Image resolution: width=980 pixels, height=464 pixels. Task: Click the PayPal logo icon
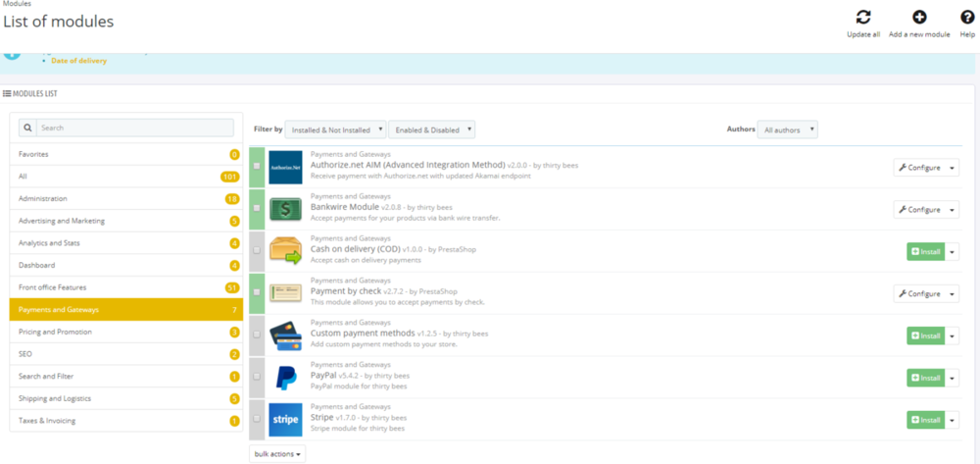(x=285, y=378)
